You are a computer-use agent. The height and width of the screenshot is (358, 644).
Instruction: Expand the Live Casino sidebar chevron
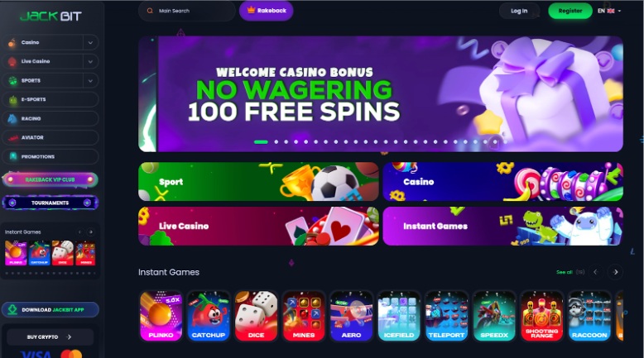pyautogui.click(x=90, y=61)
